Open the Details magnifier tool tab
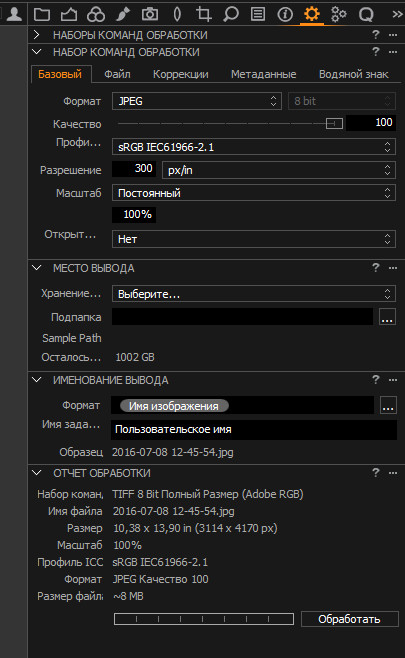405x658 pixels. coord(230,14)
